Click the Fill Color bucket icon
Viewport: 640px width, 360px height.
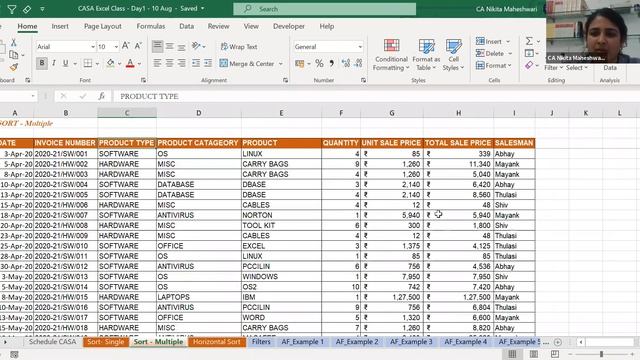(x=111, y=63)
